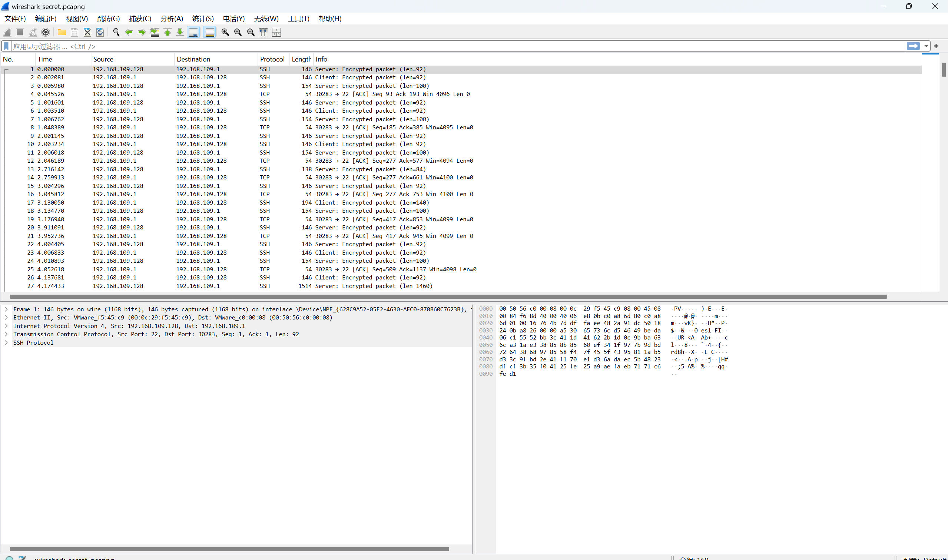The width and height of the screenshot is (948, 560).
Task: Sort by the Info column header
Action: pos(617,59)
